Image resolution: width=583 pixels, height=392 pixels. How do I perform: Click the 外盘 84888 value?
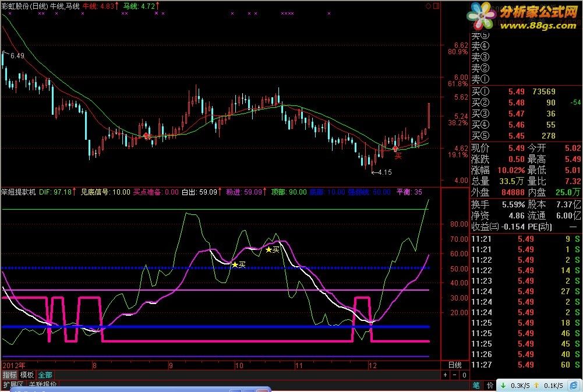point(513,192)
